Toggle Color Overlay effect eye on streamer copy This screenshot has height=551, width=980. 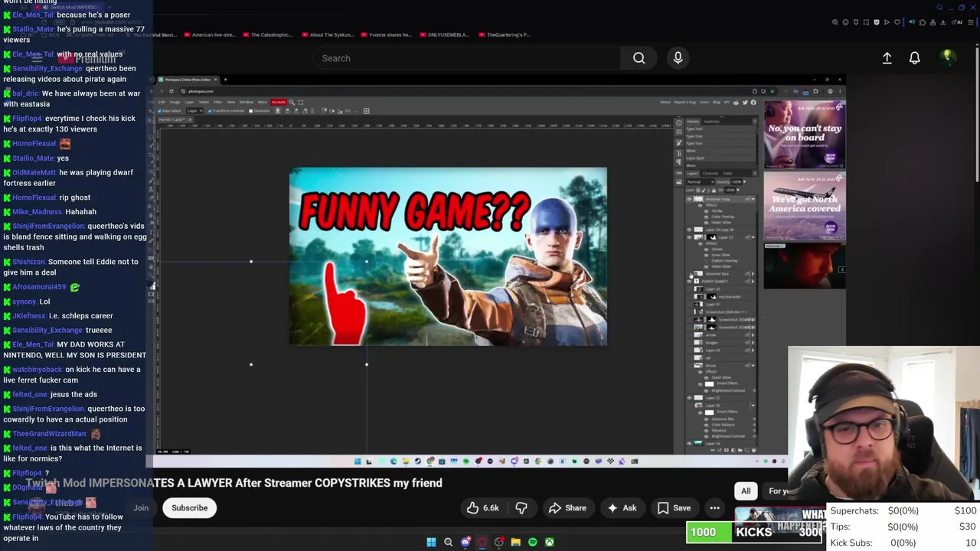[x=706, y=217]
